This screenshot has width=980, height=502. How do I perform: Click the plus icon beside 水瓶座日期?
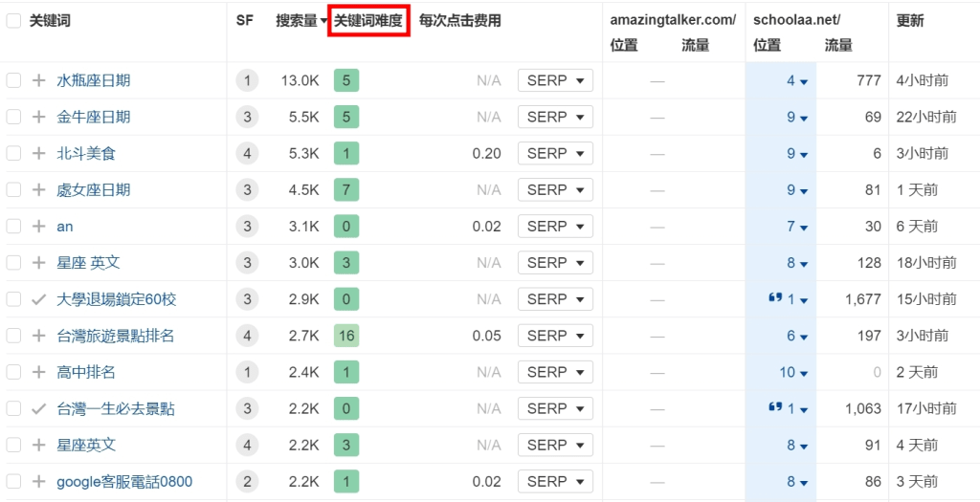38,80
